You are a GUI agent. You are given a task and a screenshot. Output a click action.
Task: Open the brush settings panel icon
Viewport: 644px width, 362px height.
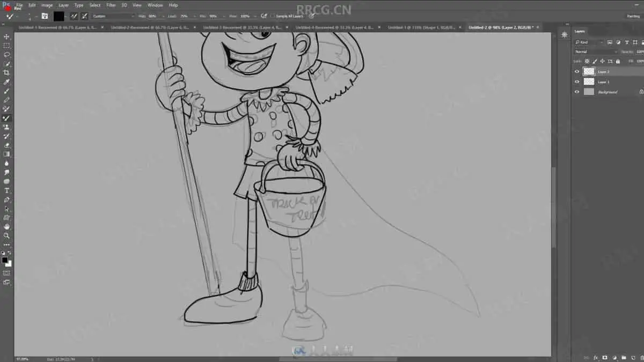tap(45, 16)
